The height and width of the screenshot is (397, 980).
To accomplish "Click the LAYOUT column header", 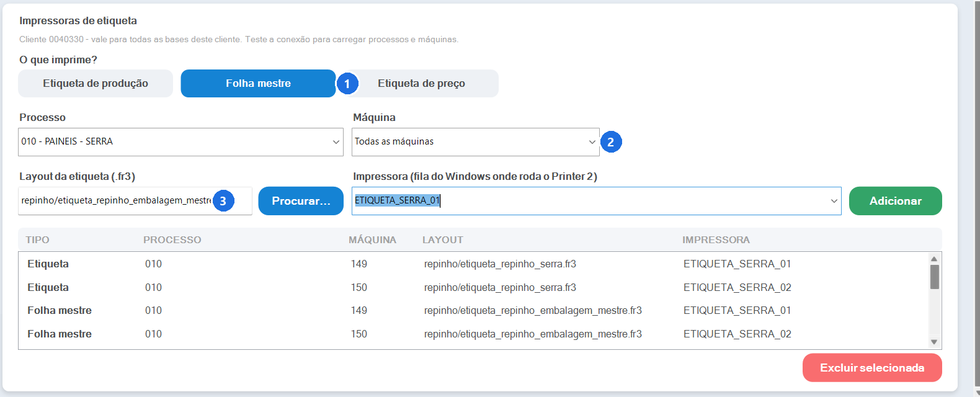I will pyautogui.click(x=443, y=240).
